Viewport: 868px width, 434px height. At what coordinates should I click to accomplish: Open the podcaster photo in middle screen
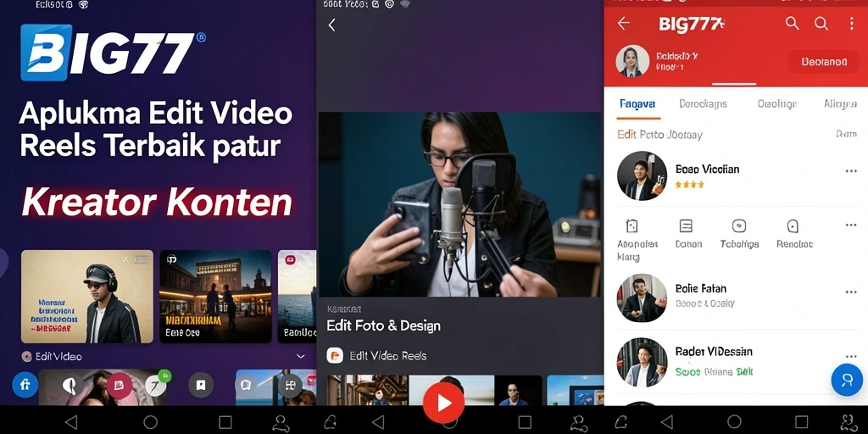459,204
